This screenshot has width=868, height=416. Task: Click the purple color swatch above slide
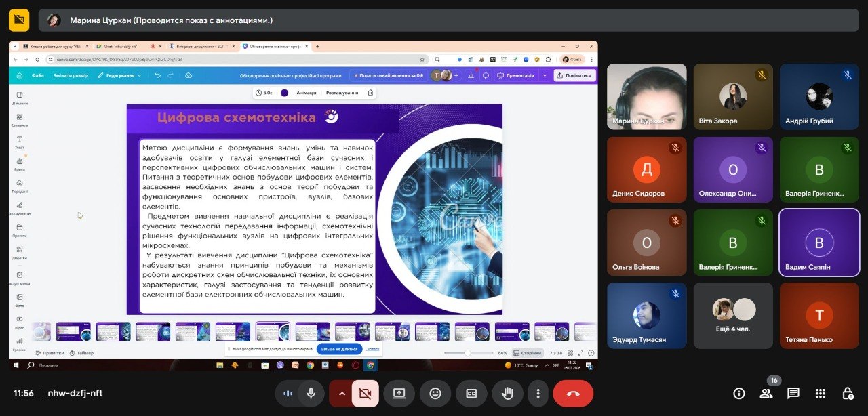284,93
